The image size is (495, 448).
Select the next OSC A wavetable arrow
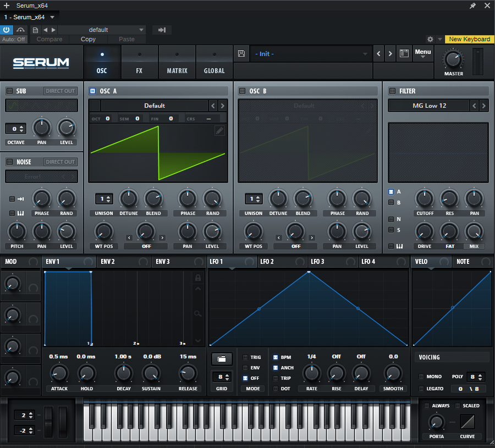[223, 106]
